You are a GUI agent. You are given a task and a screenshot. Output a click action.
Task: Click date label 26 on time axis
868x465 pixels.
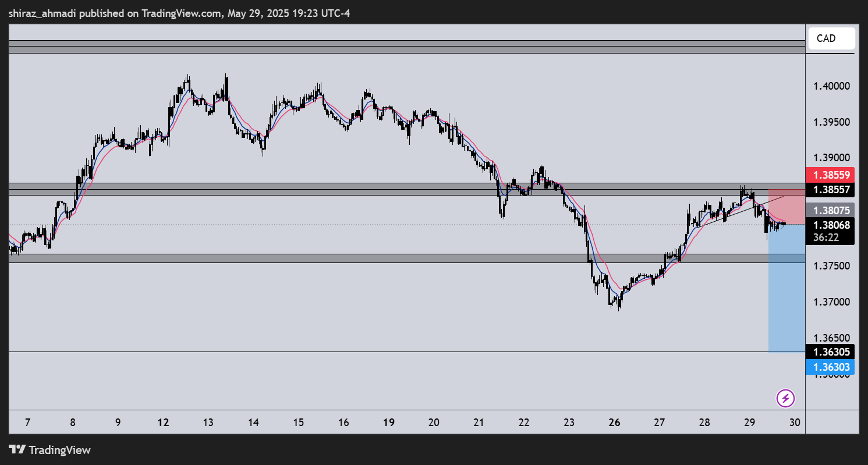click(x=614, y=423)
